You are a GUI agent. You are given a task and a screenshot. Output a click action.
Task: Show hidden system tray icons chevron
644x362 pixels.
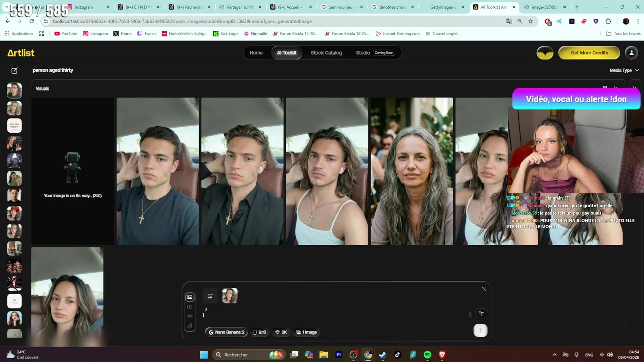(555, 355)
